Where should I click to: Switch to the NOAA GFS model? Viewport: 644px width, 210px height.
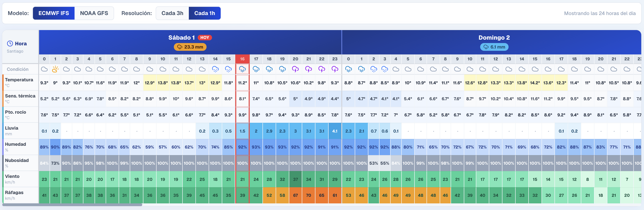click(x=94, y=13)
